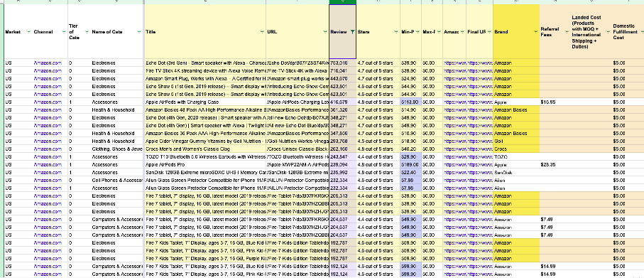Select the Title header cell

tap(205, 32)
